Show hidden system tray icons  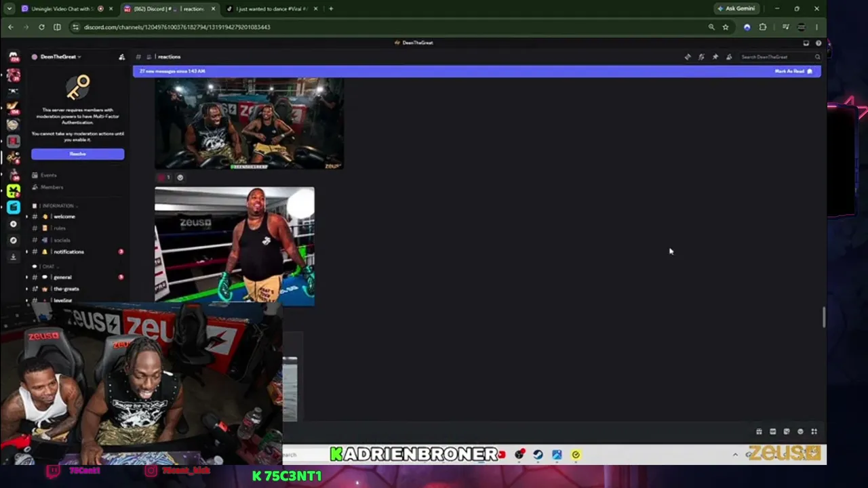tap(735, 455)
